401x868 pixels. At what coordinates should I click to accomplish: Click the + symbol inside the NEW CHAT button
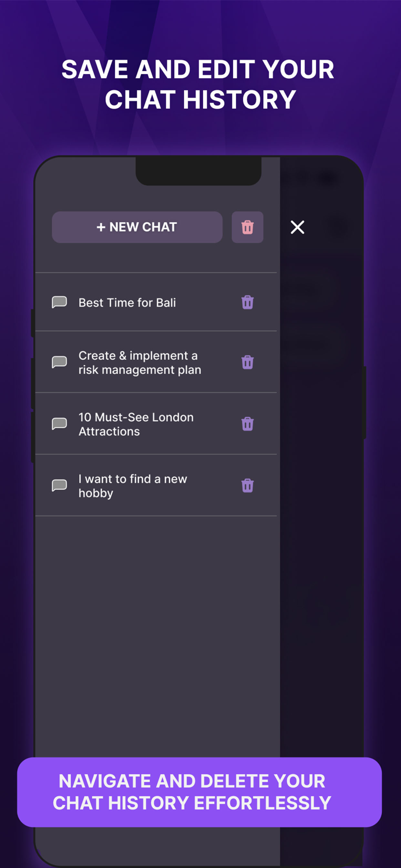(101, 227)
